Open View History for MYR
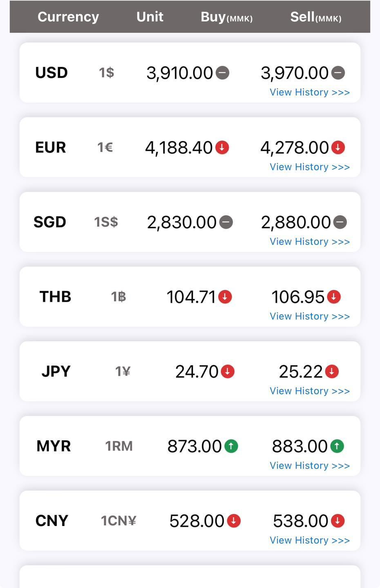The width and height of the screenshot is (380, 588). click(310, 466)
